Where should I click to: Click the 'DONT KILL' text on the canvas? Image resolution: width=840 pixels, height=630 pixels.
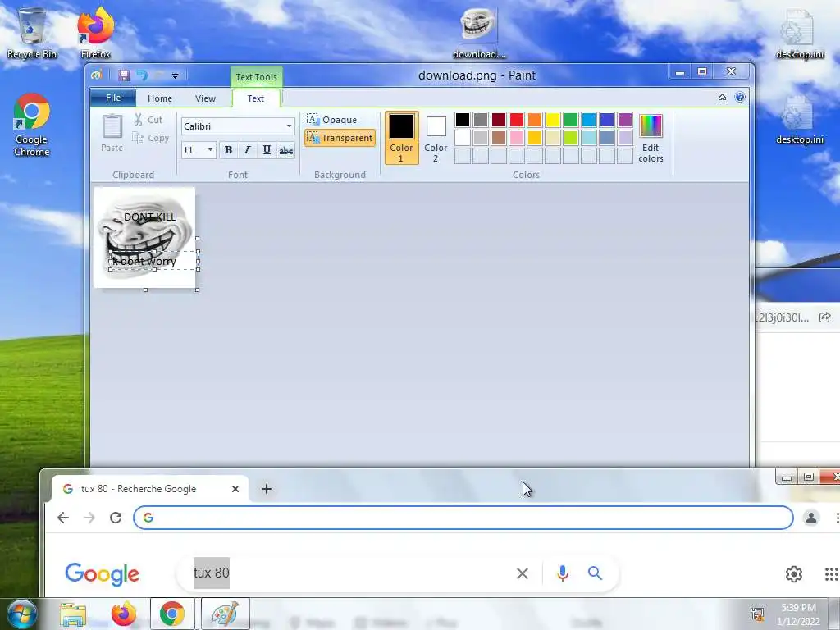[x=149, y=217]
